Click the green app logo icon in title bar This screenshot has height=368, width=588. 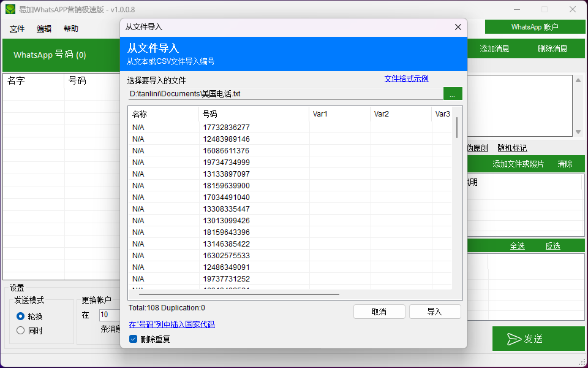[x=10, y=9]
